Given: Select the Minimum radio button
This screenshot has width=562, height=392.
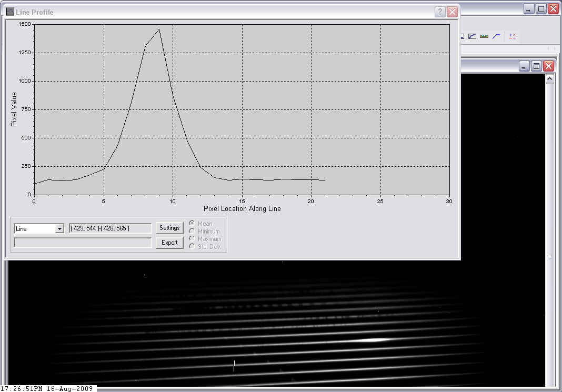Looking at the screenshot, I should tap(193, 230).
